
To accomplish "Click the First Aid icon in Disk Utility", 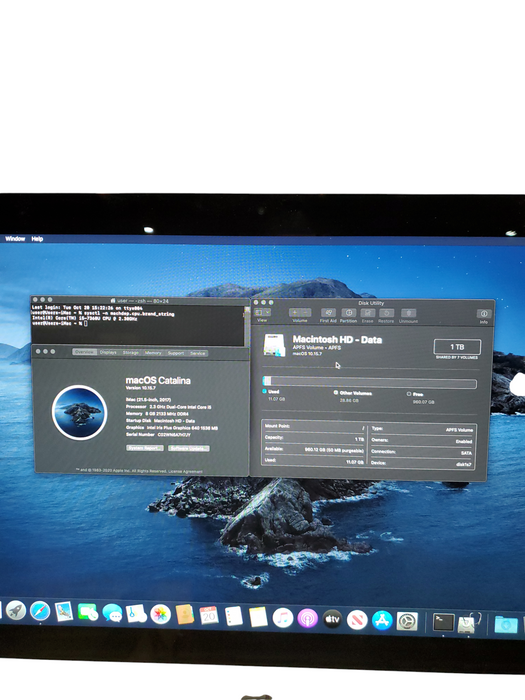I will [x=328, y=313].
